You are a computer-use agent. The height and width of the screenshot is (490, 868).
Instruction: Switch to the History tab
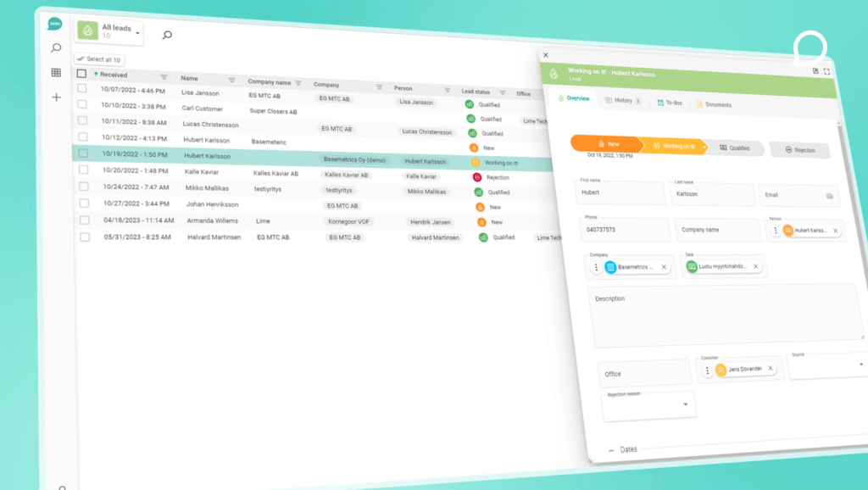click(x=622, y=99)
